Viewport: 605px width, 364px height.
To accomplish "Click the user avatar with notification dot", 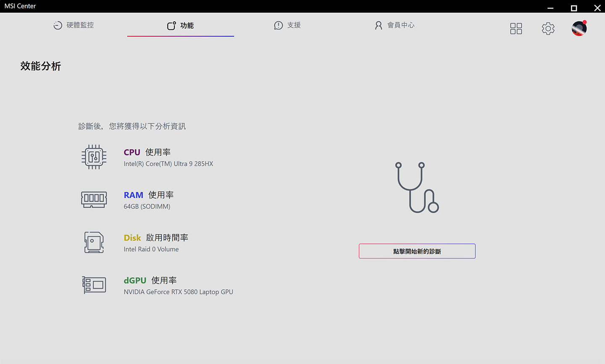I will pyautogui.click(x=579, y=29).
